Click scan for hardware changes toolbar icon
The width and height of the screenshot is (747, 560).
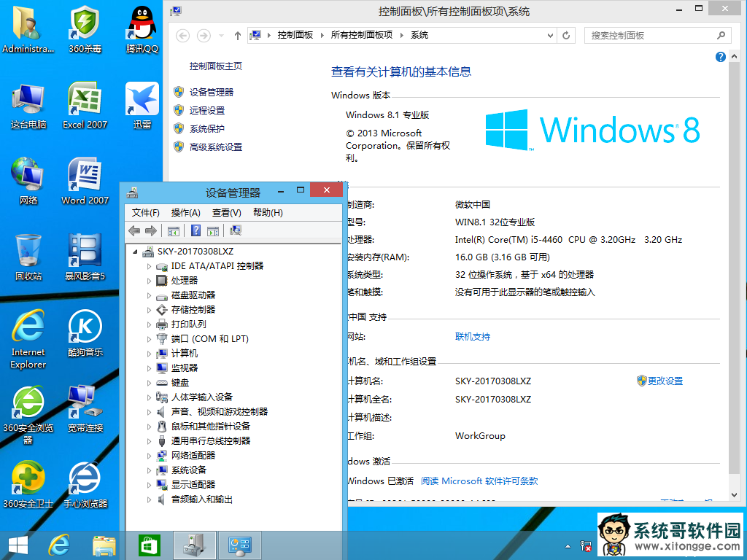click(236, 230)
